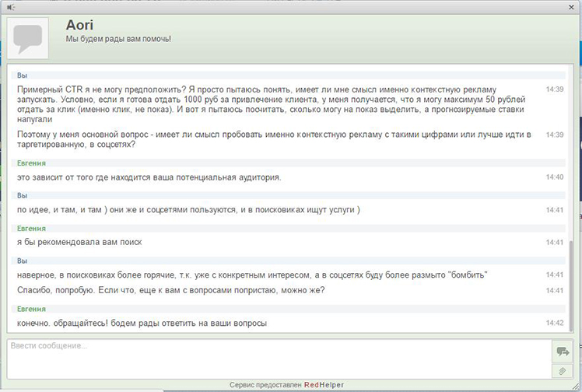582x392 pixels.
Task: Click the 'Евгения' sender name above the 14:42 message
Action: (x=32, y=309)
